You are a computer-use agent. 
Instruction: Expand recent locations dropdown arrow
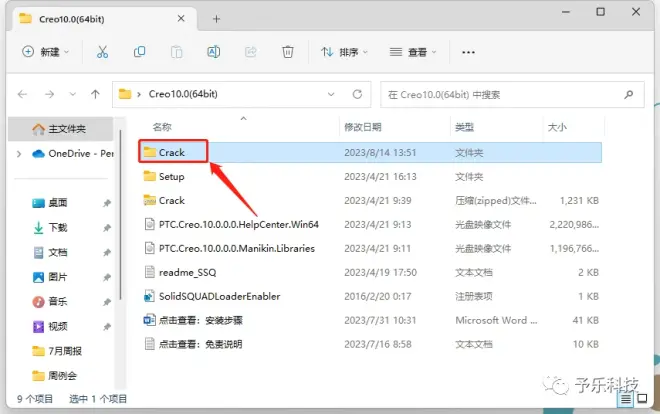73,94
